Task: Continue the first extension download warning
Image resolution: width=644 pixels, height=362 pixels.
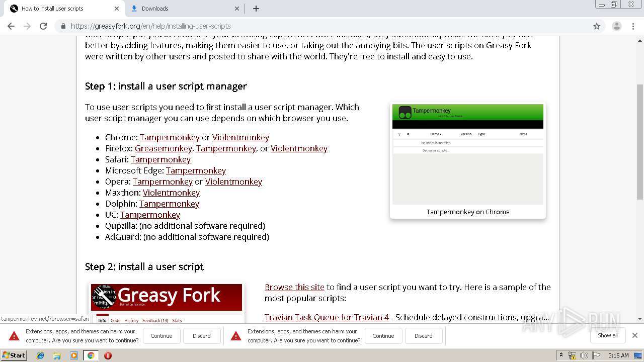Action: pyautogui.click(x=162, y=336)
